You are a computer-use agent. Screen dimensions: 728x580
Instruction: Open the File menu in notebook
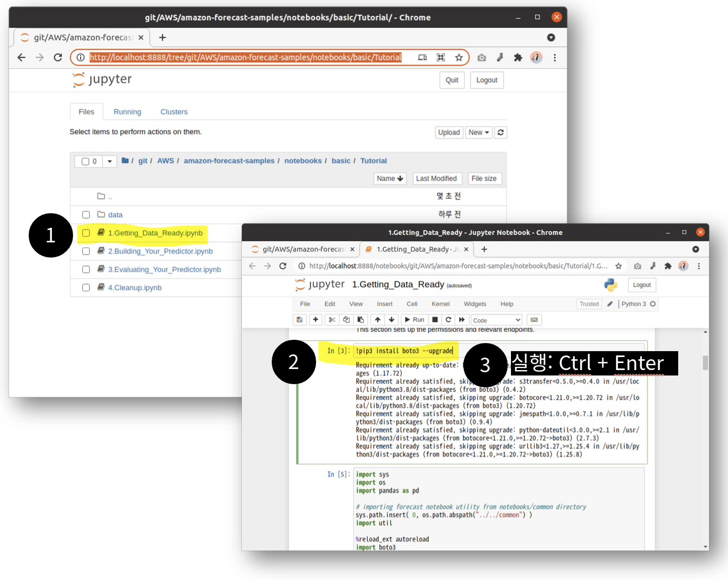305,304
